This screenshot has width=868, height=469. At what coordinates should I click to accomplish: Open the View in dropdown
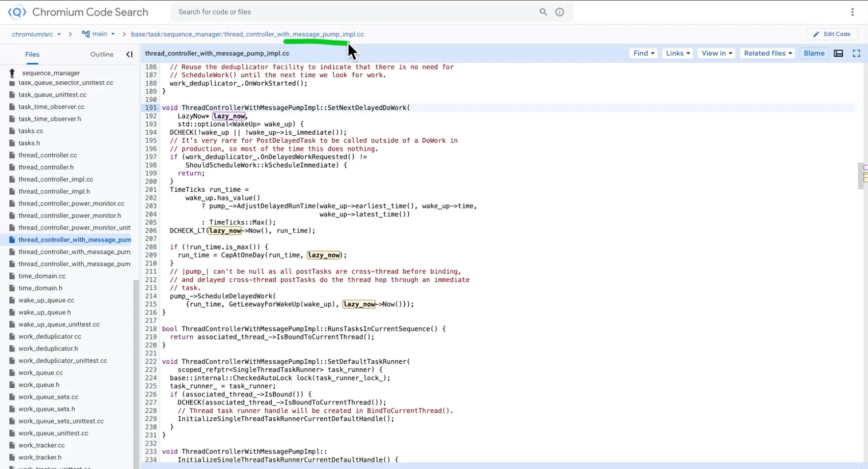pyautogui.click(x=716, y=53)
